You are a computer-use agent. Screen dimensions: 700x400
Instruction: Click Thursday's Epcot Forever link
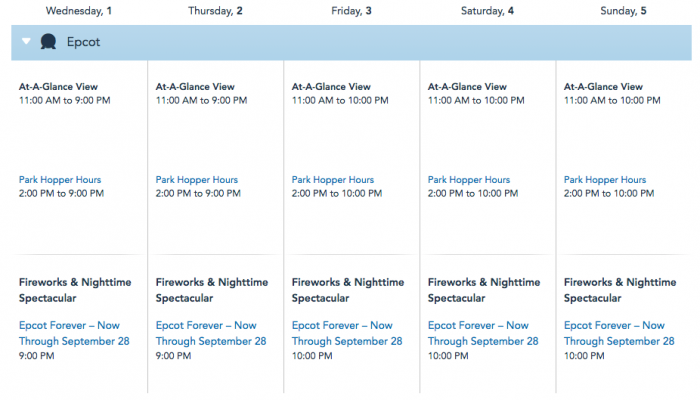click(206, 333)
